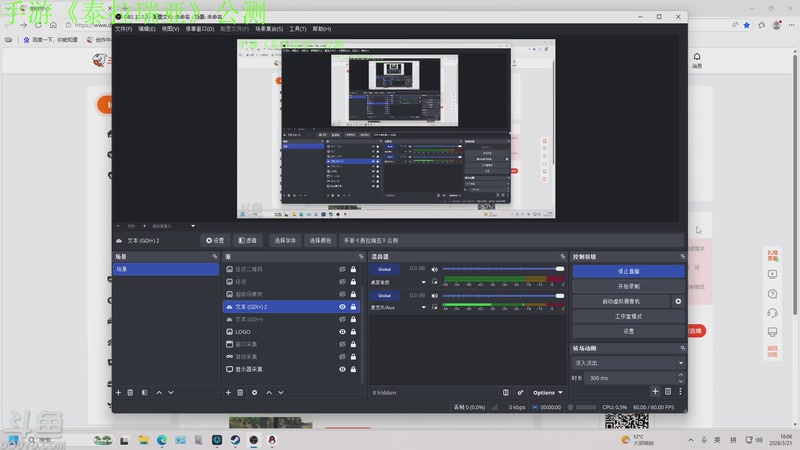
Task: Show the 窗口采集 source
Action: click(342, 344)
